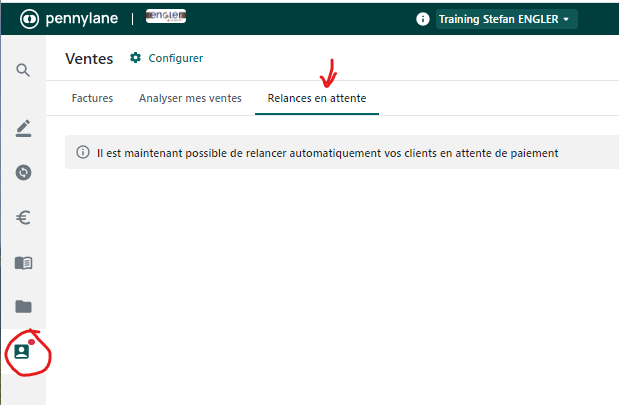Click the folder icon in sidebar
The image size is (619, 405).
[23, 306]
